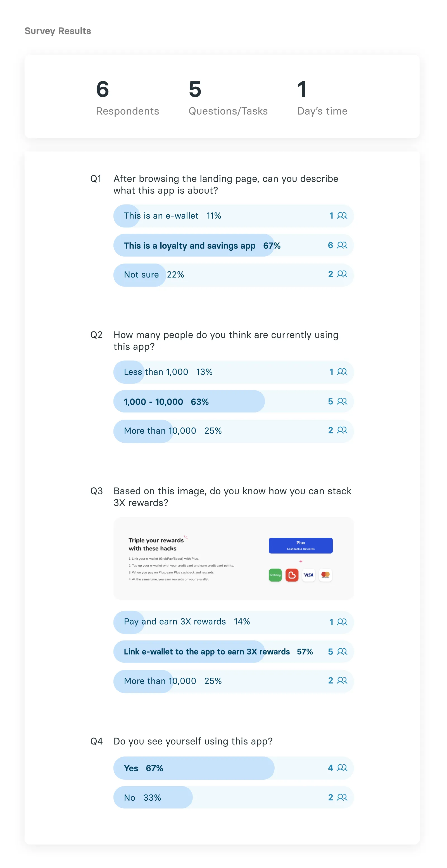Viewport: 447px width, 868px height.
Task: Select 'This is a loyalty and savings app' bar
Action: click(x=234, y=245)
